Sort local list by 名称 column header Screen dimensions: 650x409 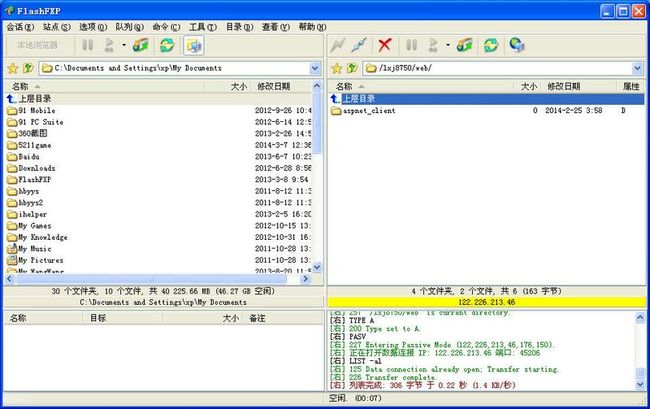104,87
